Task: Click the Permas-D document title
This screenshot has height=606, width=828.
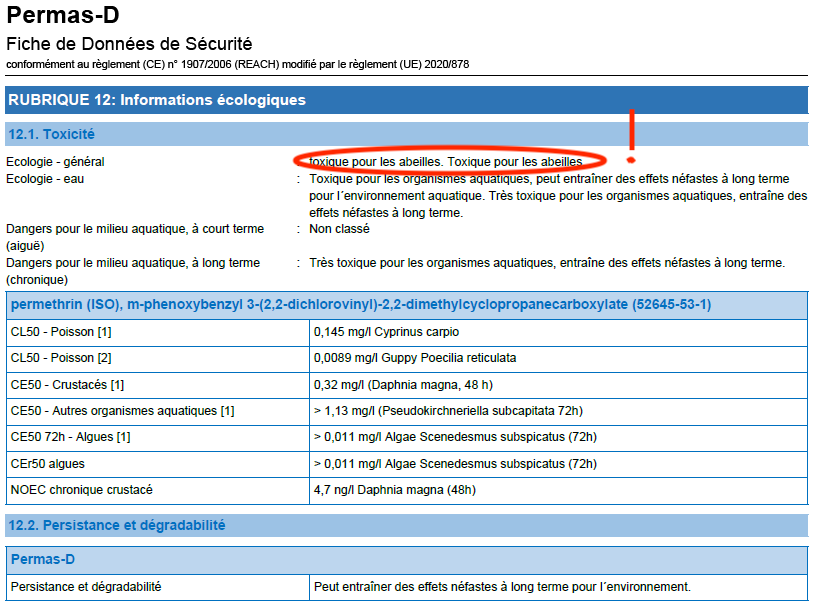Action: 64,16
